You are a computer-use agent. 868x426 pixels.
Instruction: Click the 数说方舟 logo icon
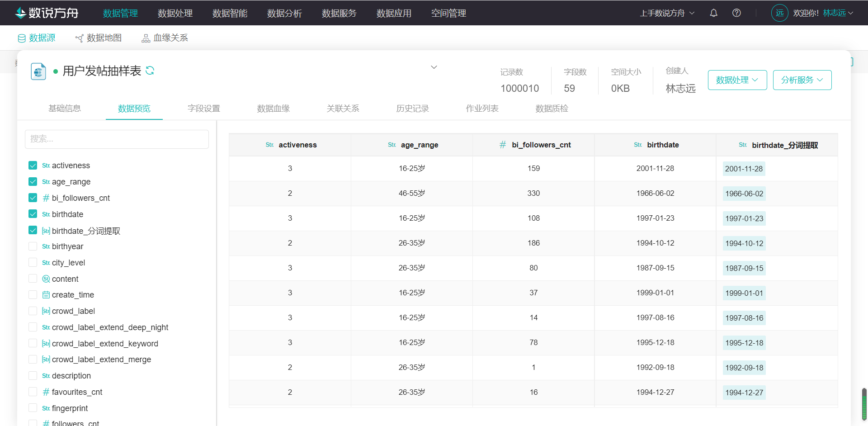(x=21, y=13)
